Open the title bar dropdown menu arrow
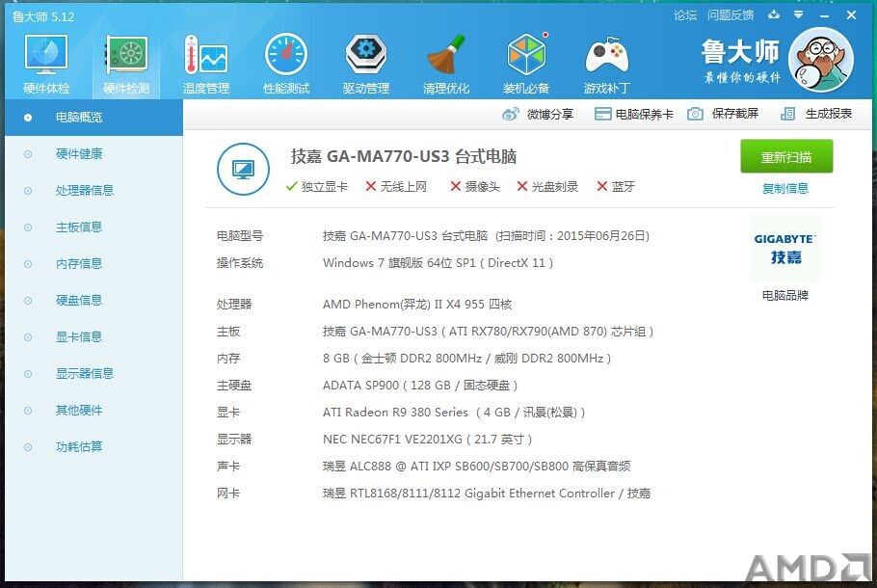The height and width of the screenshot is (588, 877). point(799,14)
